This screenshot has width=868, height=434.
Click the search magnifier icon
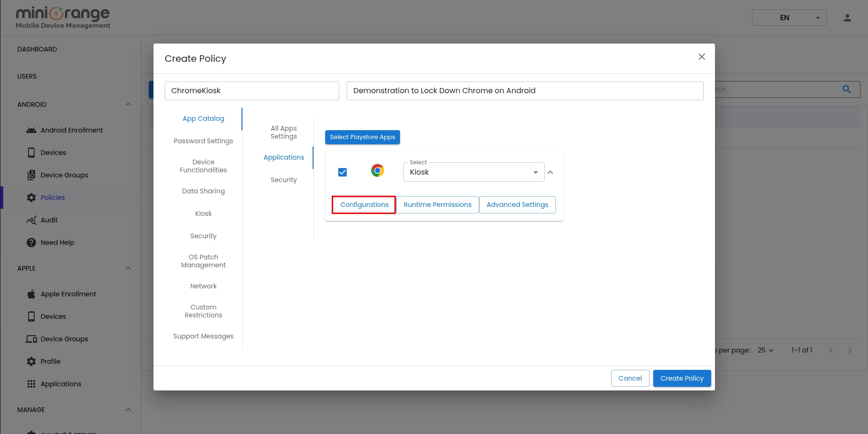(846, 89)
